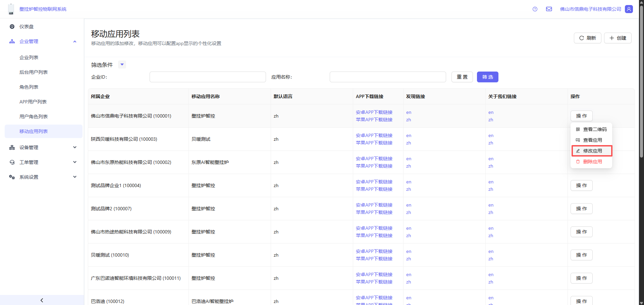
Task: Choose 删除应用 in the dropdown menu
Action: point(592,162)
